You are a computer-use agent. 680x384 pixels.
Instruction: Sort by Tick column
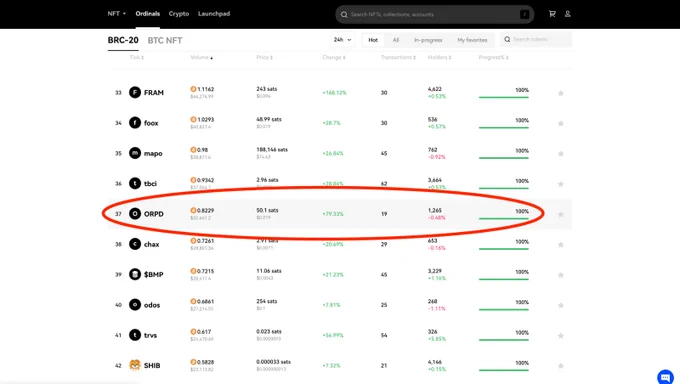(x=137, y=57)
